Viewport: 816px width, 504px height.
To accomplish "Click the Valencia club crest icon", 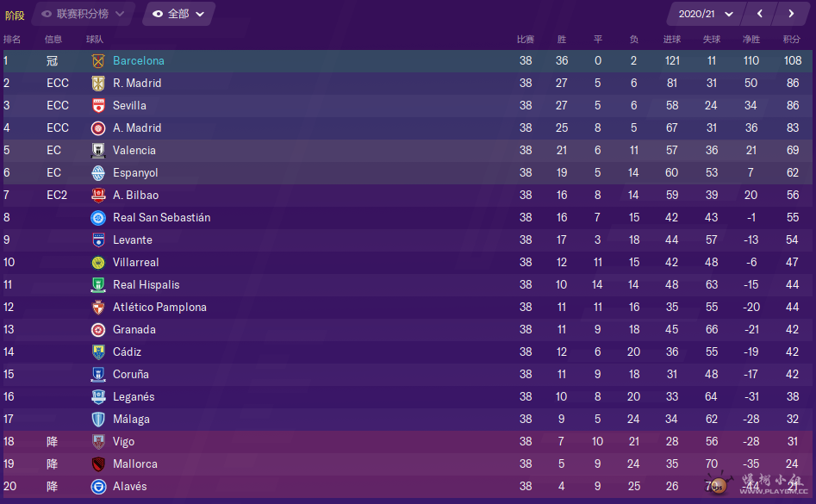I will [98, 150].
